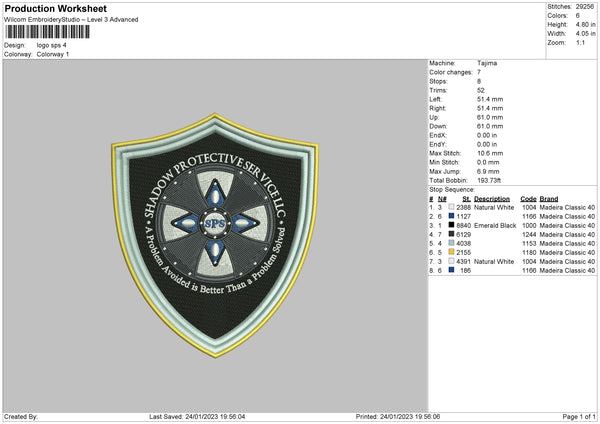
Task: Click the 'Page 1 of 1' footer text
Action: click(x=579, y=416)
